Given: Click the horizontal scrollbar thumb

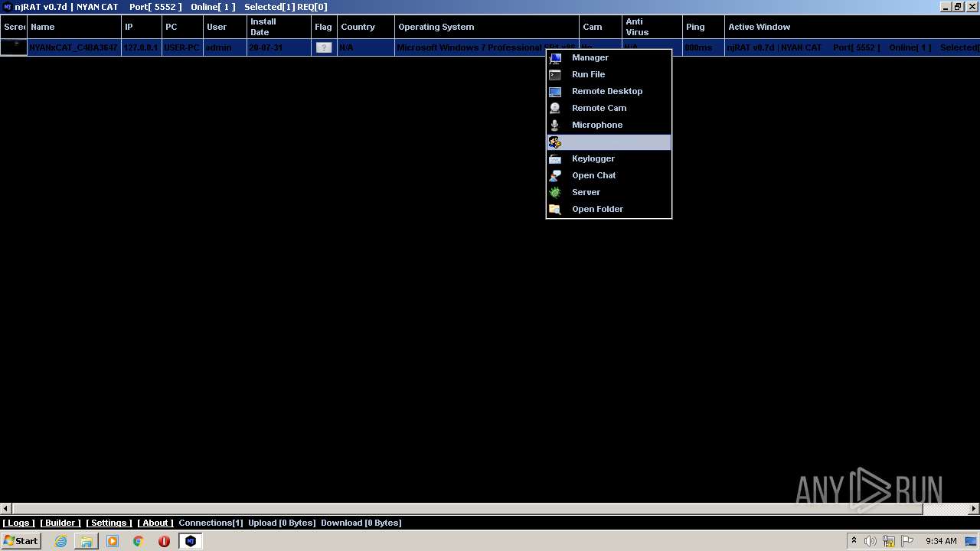Looking at the screenshot, I should 467,509.
